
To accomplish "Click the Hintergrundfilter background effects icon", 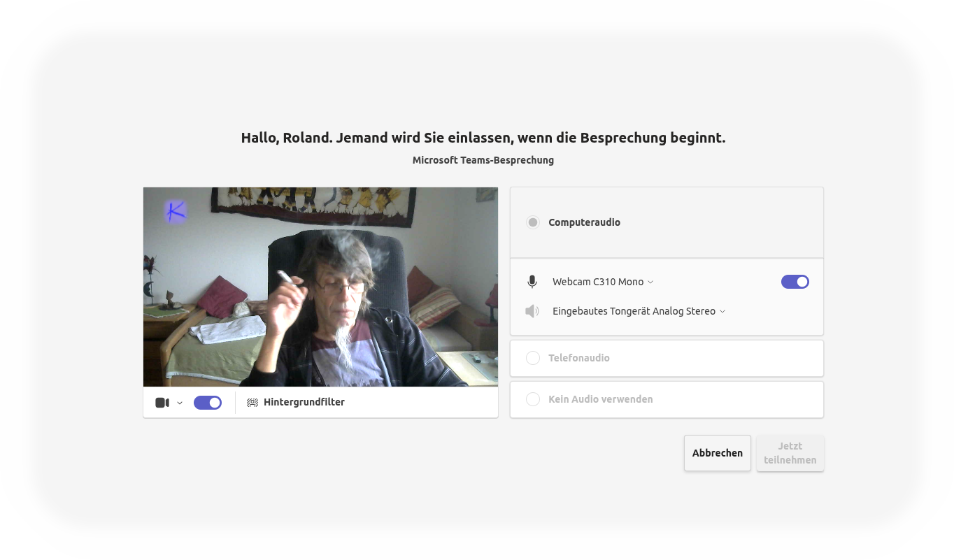I will 252,403.
